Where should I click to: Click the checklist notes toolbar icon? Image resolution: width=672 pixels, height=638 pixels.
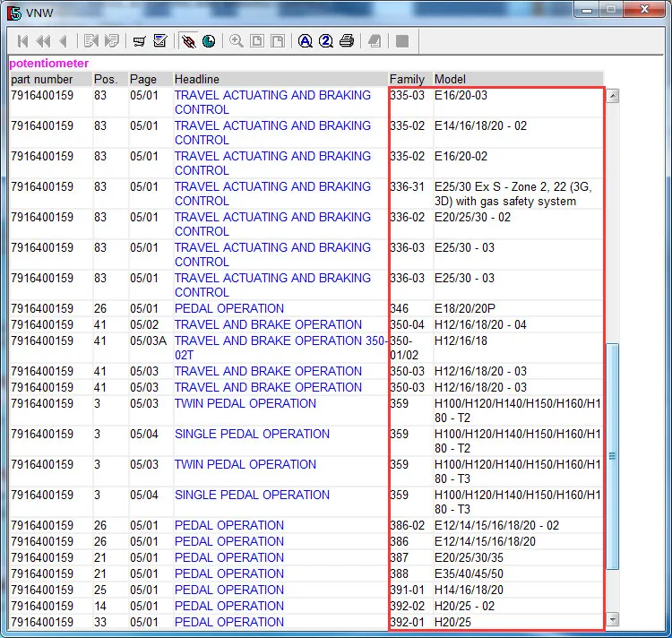(x=160, y=41)
